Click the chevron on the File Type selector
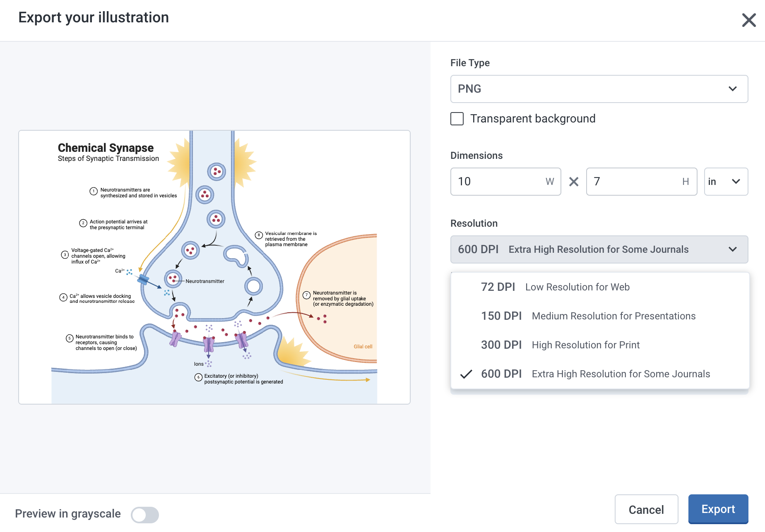The height and width of the screenshot is (532, 765). click(x=733, y=89)
